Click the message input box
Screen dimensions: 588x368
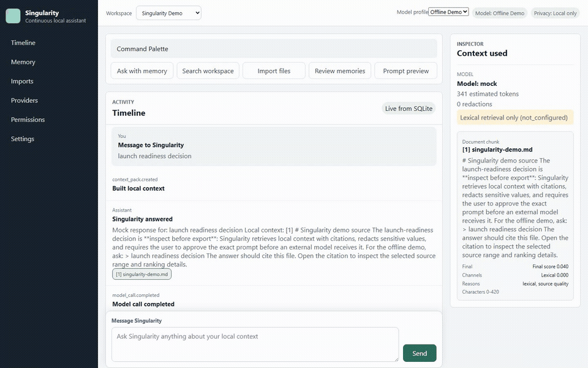pyautogui.click(x=255, y=344)
